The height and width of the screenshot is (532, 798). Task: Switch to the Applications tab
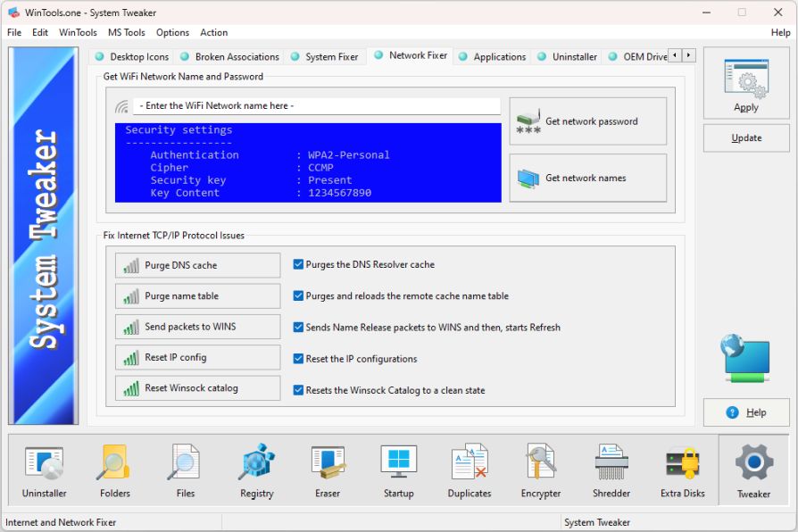click(493, 56)
